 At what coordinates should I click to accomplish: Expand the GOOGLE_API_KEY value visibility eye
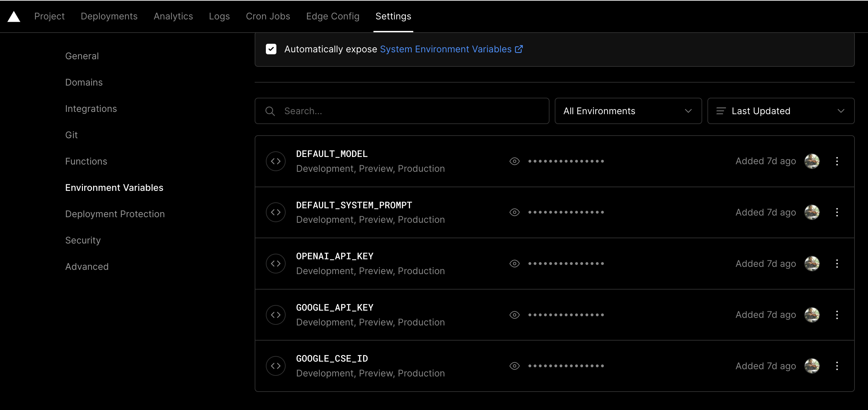click(x=514, y=315)
